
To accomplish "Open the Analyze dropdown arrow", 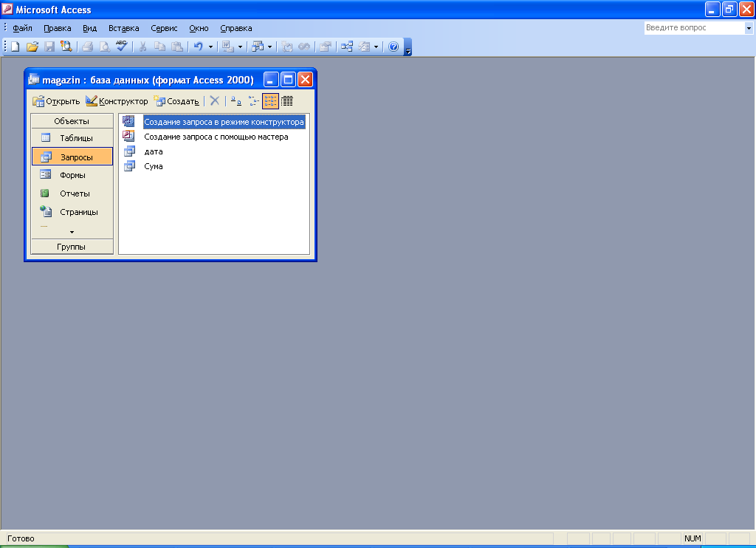I will (x=269, y=47).
